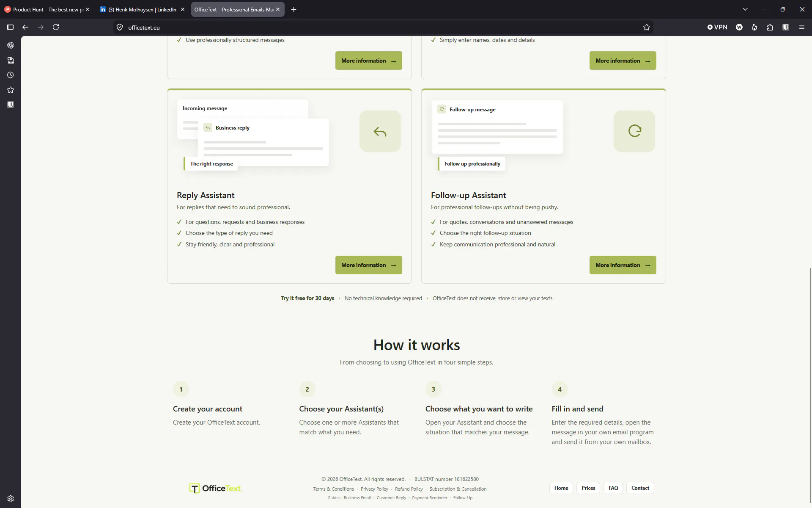The image size is (812, 508).
Task: Open Contact in the footer navigation
Action: pyautogui.click(x=640, y=488)
